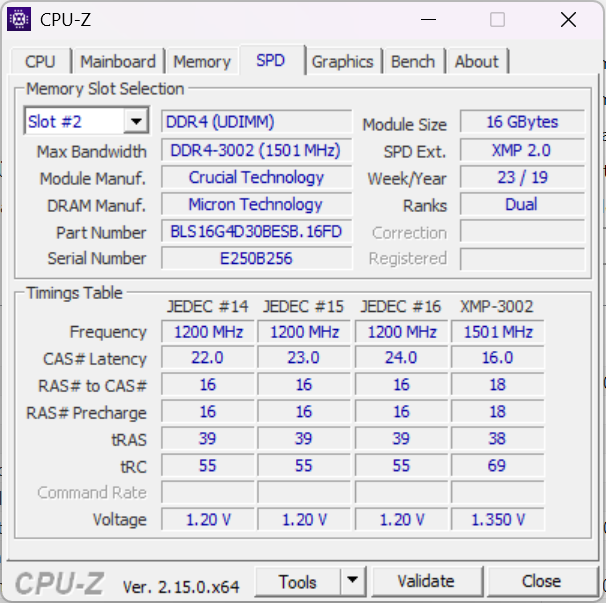Switch to the Bench tab
This screenshot has width=606, height=603.
413,61
